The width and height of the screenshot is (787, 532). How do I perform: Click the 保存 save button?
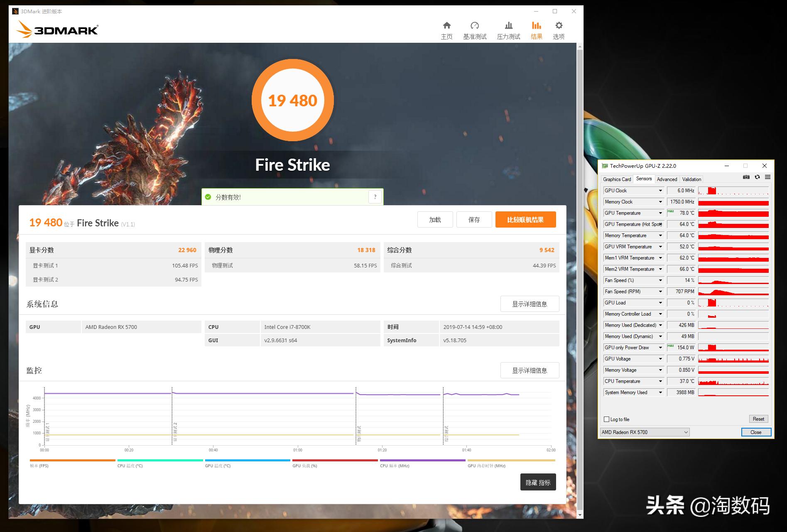pyautogui.click(x=474, y=220)
